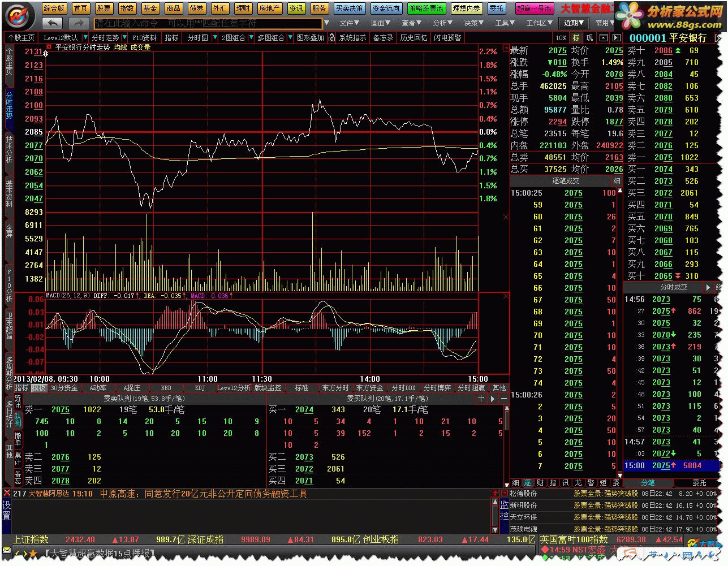
Task: Click the play arrow in 委买队列 header
Action: point(492,399)
